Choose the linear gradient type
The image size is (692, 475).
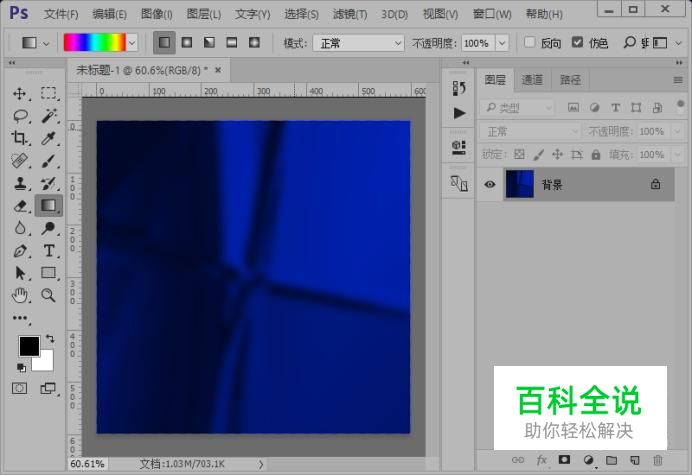164,42
